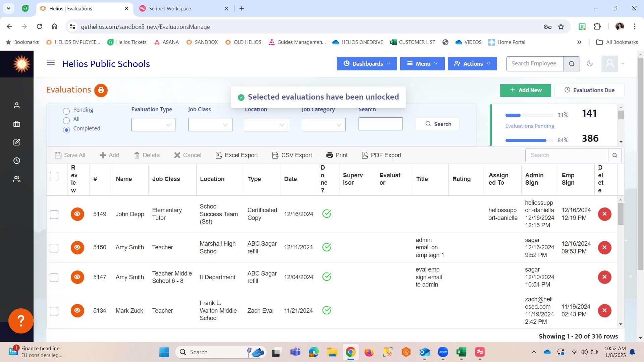Click the Evaluations Pending progress bar

529,115
